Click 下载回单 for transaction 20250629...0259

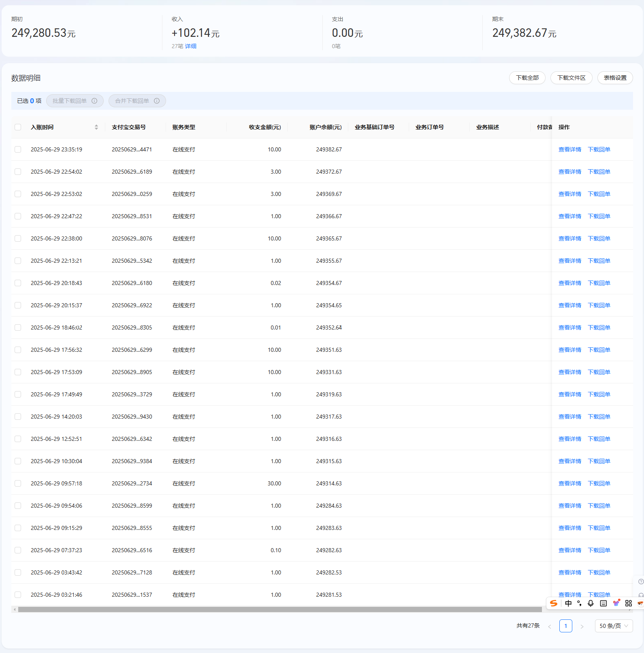[599, 194]
